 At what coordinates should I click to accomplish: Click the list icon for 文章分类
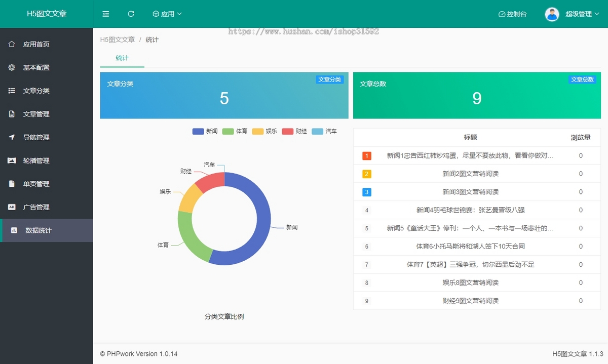click(x=12, y=91)
